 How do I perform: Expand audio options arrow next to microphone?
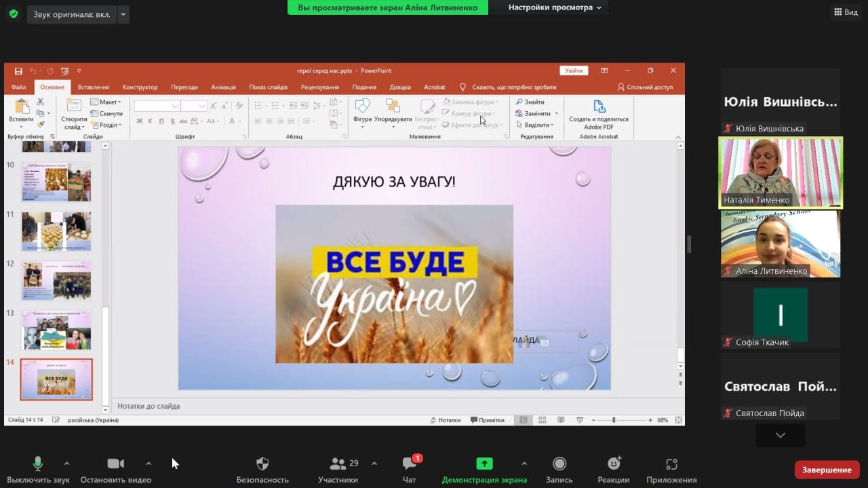coord(66,464)
